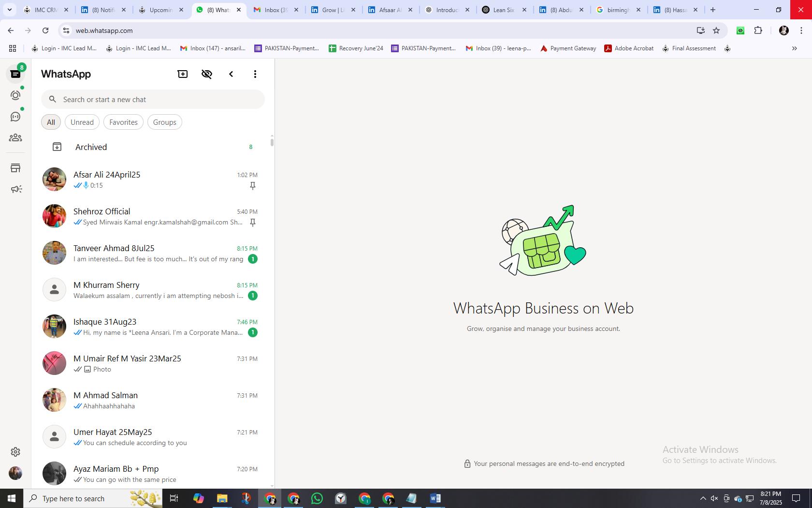Open File Explorer in taskbar
The height and width of the screenshot is (508, 812).
pyautogui.click(x=222, y=498)
